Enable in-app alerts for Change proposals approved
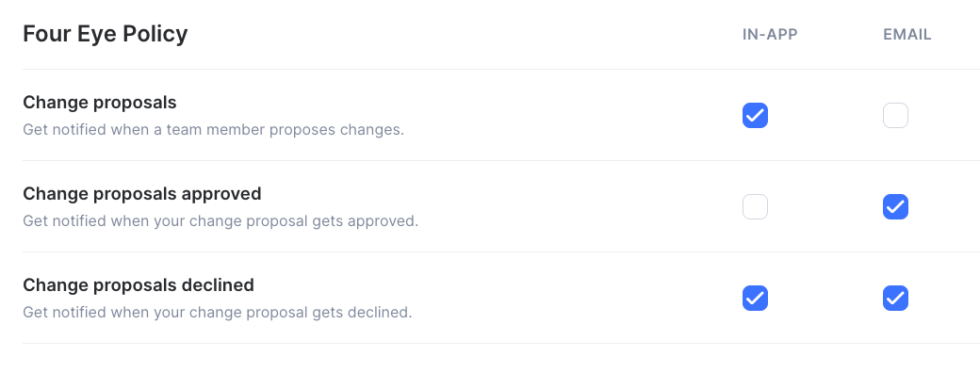The width and height of the screenshot is (980, 373). click(755, 207)
